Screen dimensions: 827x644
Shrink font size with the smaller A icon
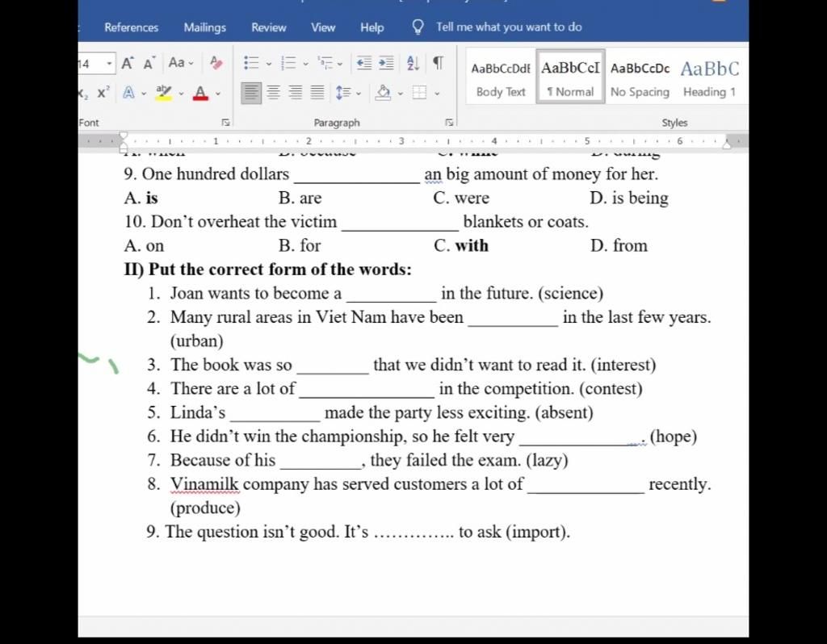(x=149, y=64)
